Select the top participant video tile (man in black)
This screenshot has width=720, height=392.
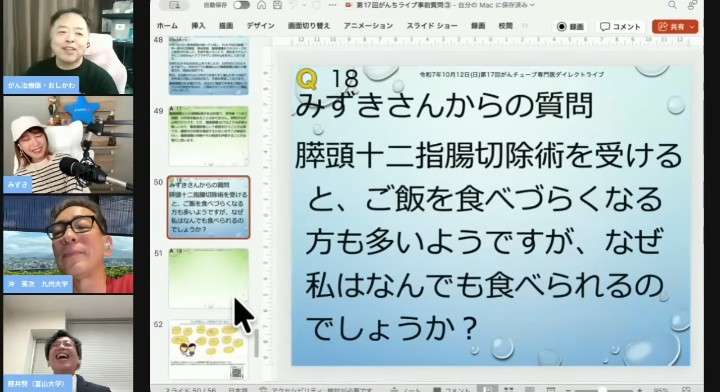(68, 47)
